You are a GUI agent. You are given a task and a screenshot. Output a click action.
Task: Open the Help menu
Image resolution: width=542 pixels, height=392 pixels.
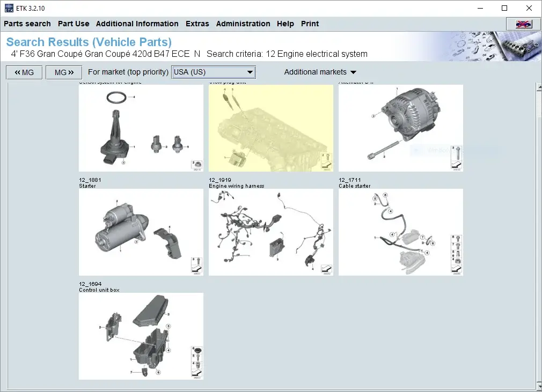(x=285, y=24)
